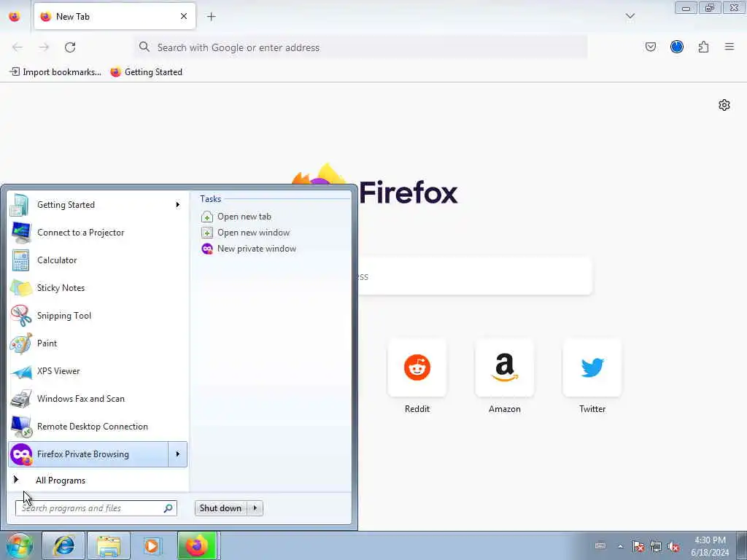Viewport: 747px width, 560px height.
Task: Click the new tab page search box
Action: point(474,276)
